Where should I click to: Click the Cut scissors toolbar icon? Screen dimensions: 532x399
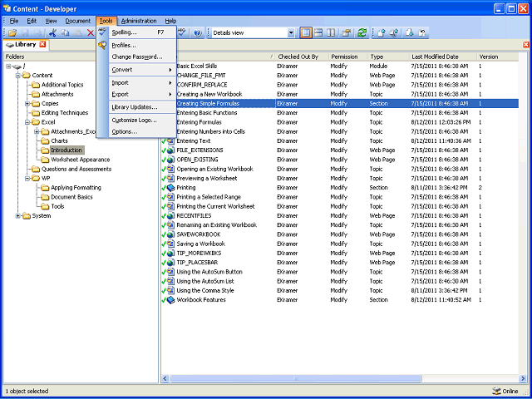[x=52, y=33]
